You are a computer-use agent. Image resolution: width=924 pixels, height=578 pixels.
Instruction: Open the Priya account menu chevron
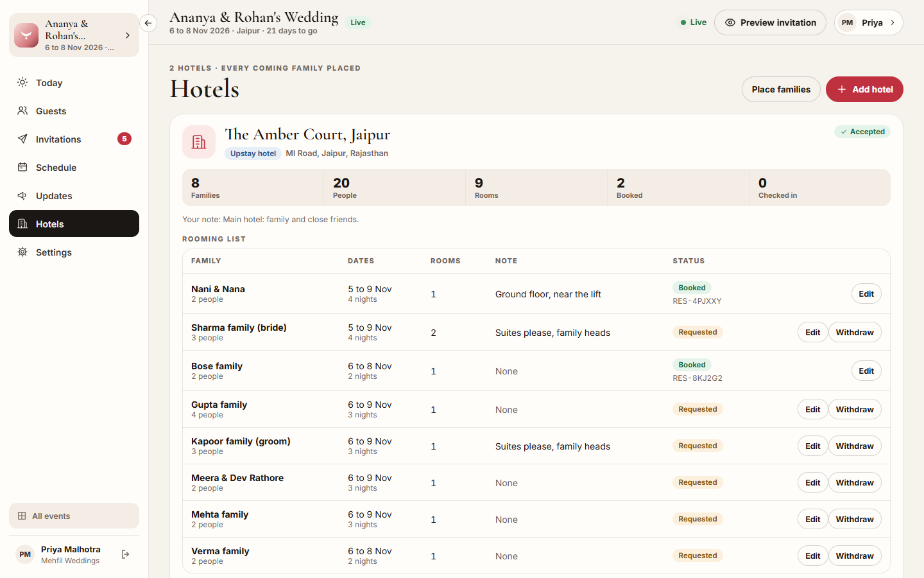click(893, 22)
